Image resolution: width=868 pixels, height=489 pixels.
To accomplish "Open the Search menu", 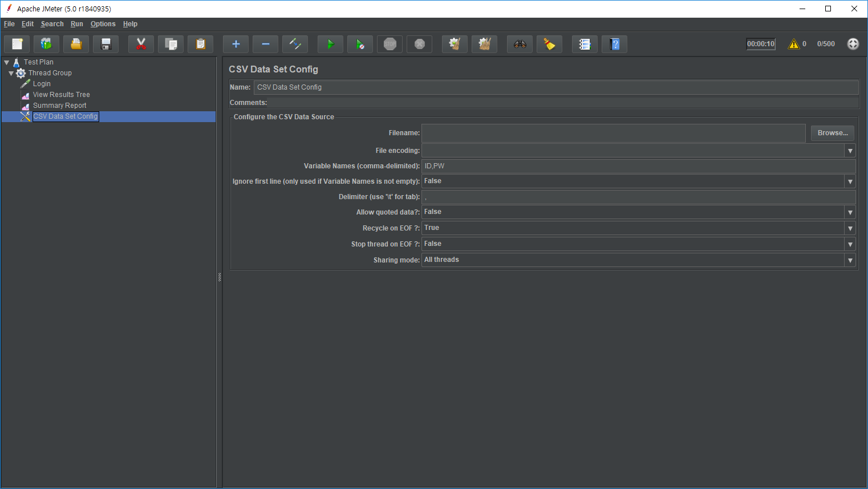I will (52, 24).
